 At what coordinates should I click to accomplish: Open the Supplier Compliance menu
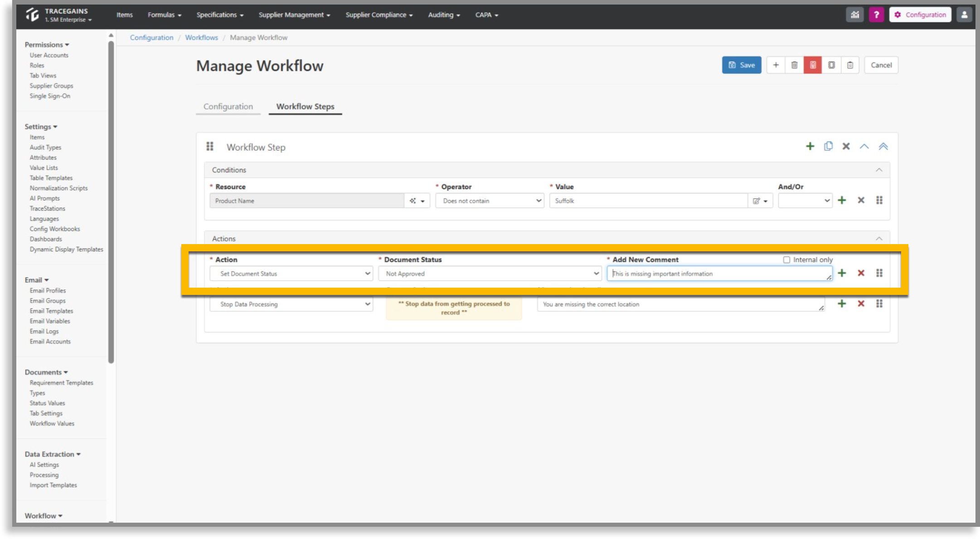[379, 15]
